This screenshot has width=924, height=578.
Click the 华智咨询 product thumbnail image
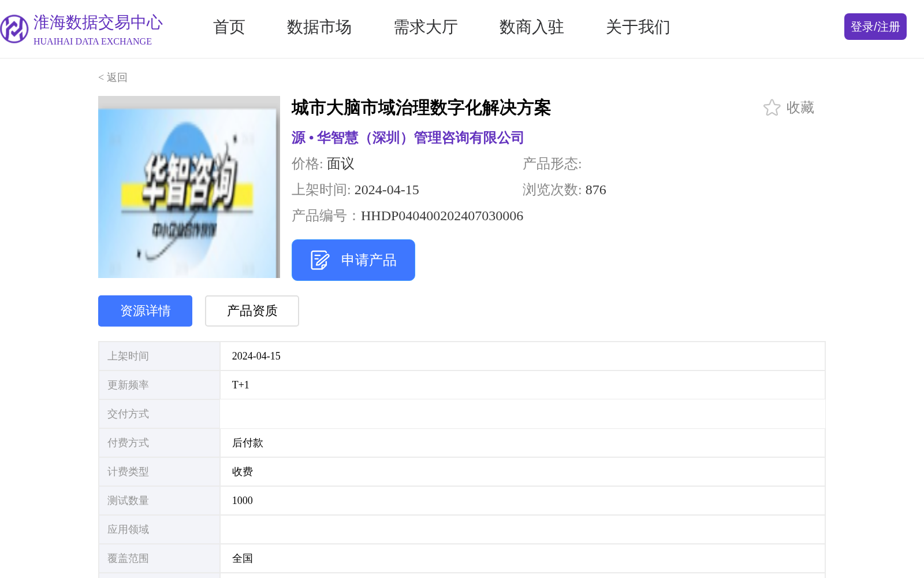click(x=189, y=187)
